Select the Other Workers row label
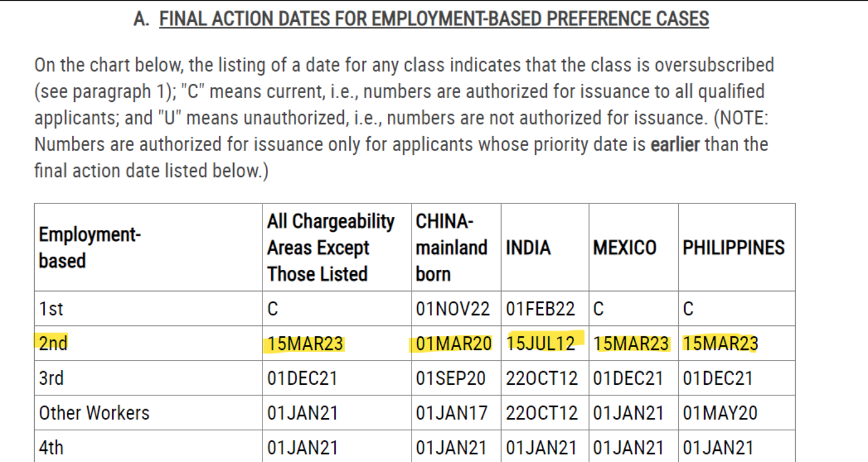Image resolution: width=868 pixels, height=462 pixels. click(95, 413)
